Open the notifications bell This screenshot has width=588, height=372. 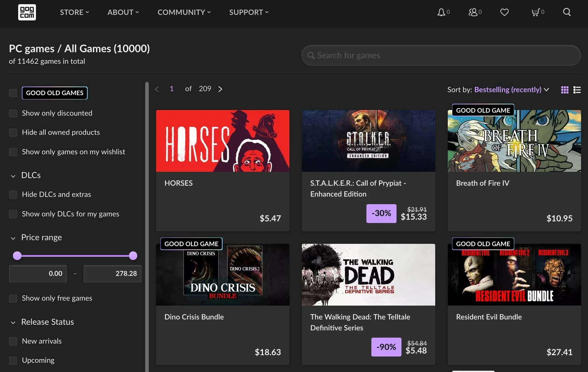coord(441,12)
